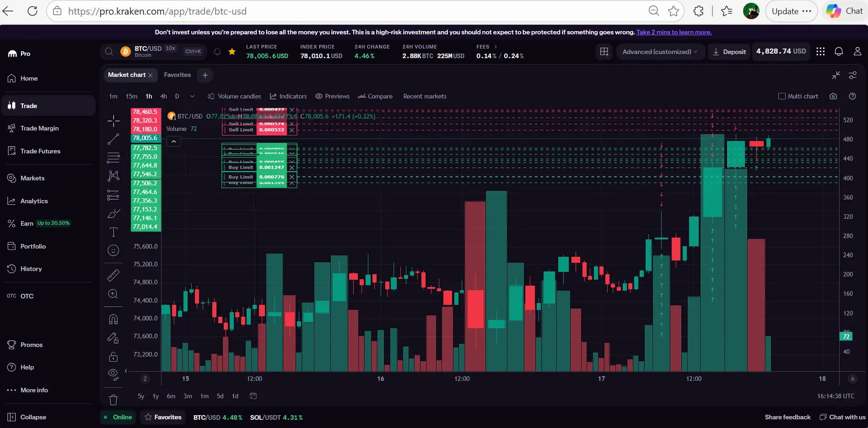This screenshot has height=428, width=868.
Task: Expand the more timeframes dropdown arrow
Action: pyautogui.click(x=192, y=96)
